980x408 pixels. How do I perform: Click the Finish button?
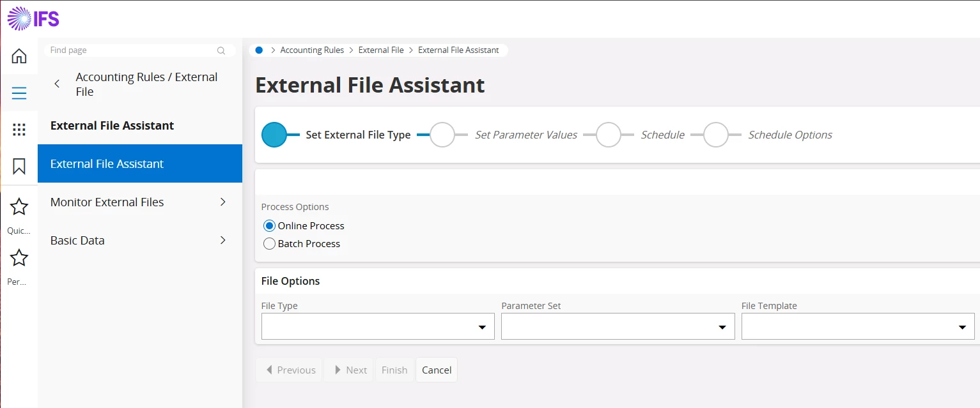point(394,370)
